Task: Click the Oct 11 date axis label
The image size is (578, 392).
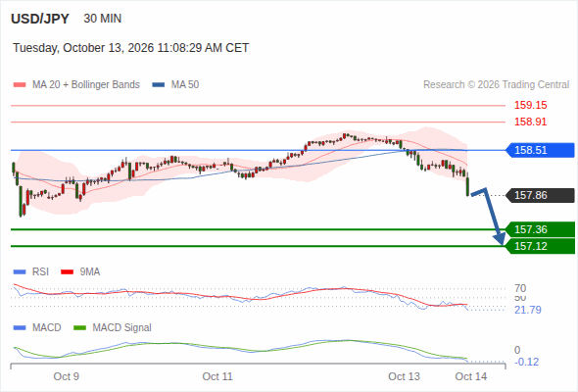Action: (217, 376)
